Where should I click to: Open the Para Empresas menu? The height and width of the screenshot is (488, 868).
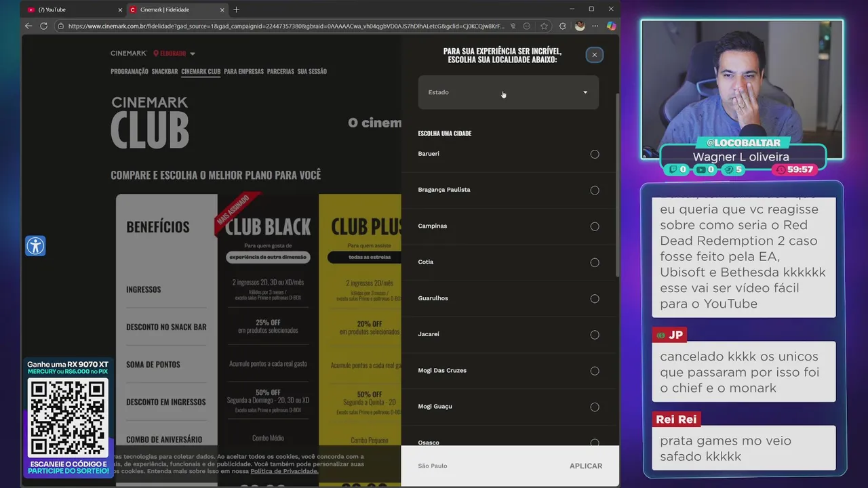[243, 71]
